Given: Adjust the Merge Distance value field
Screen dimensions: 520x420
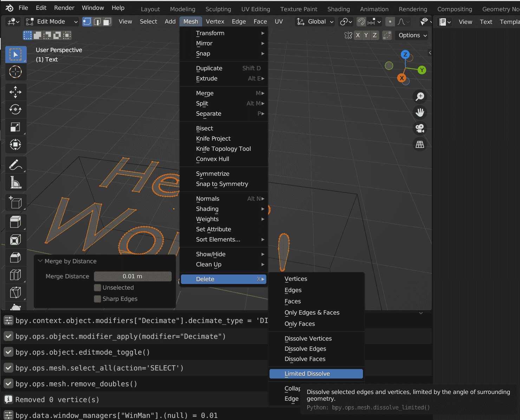Looking at the screenshot, I should [132, 276].
